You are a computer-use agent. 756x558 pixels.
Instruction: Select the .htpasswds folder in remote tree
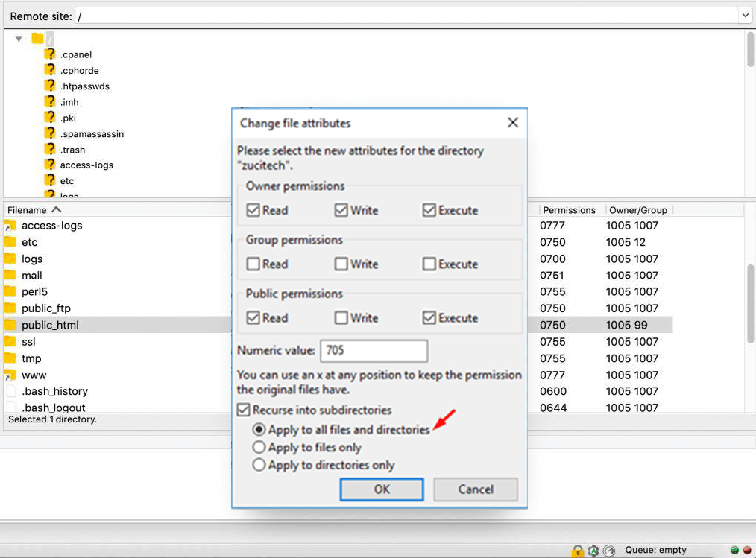coord(85,86)
